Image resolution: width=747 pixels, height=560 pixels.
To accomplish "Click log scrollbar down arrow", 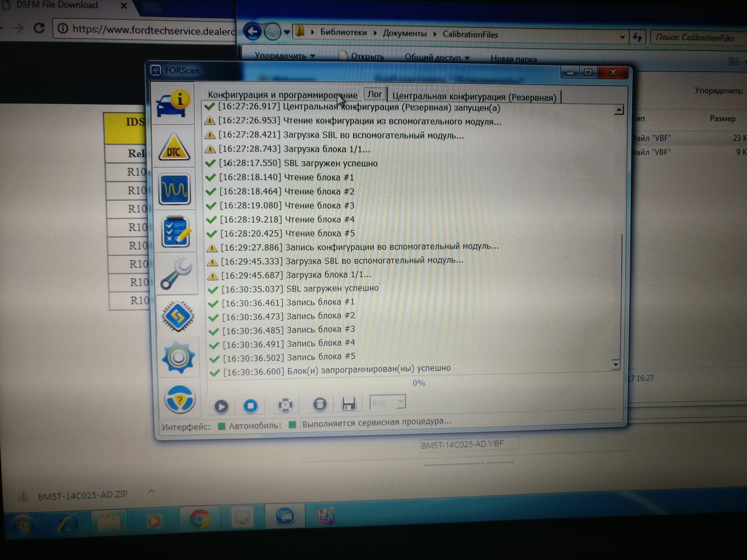I will [615, 365].
